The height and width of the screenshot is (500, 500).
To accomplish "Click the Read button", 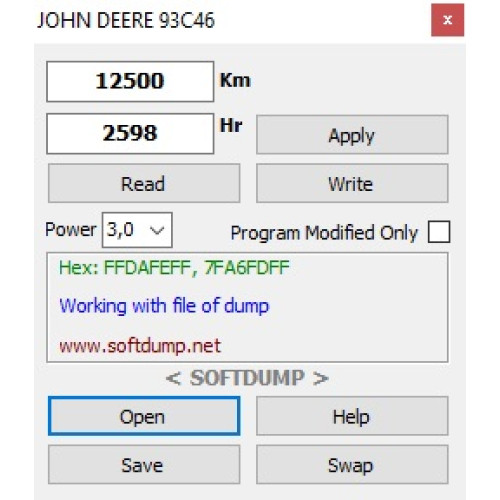I will pyautogui.click(x=144, y=183).
